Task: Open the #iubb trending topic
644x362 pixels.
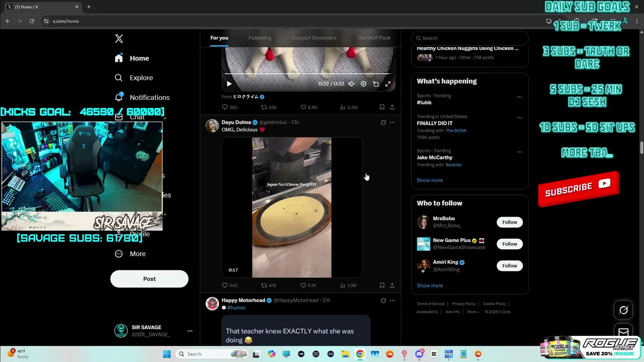Action: click(x=424, y=103)
